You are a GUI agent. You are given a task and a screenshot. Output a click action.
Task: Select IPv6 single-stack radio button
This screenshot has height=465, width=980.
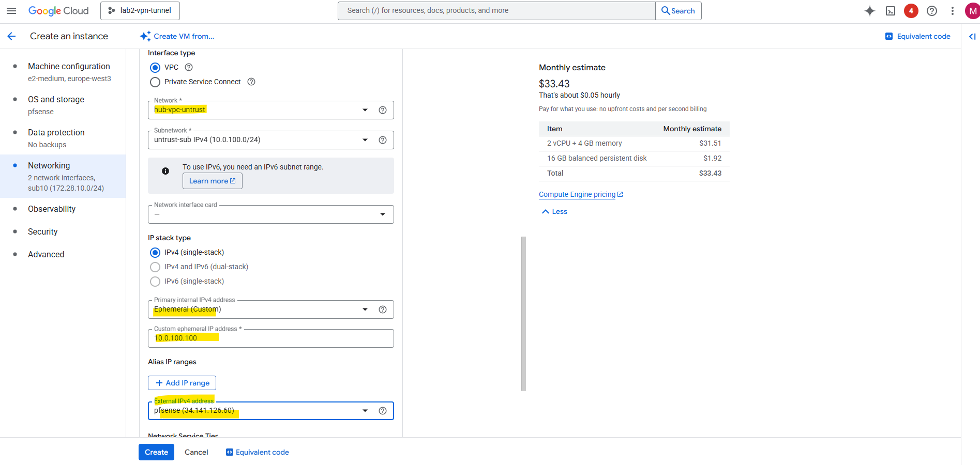coord(155,282)
